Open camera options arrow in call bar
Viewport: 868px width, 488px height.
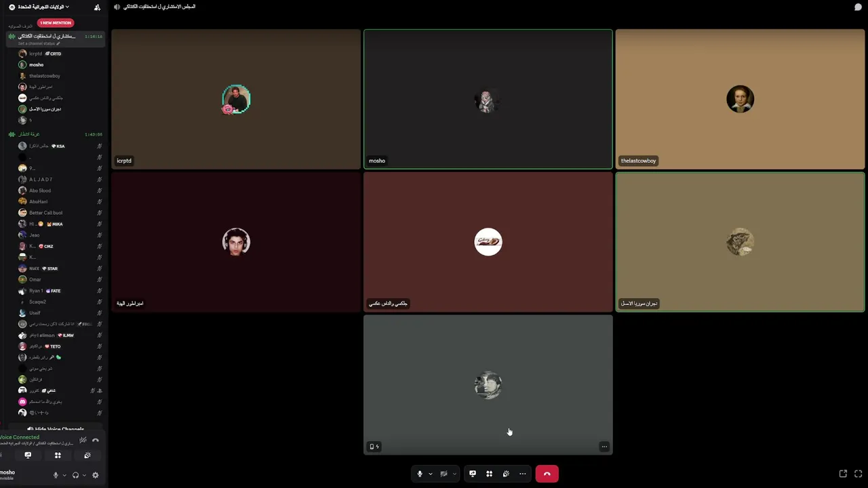(454, 474)
